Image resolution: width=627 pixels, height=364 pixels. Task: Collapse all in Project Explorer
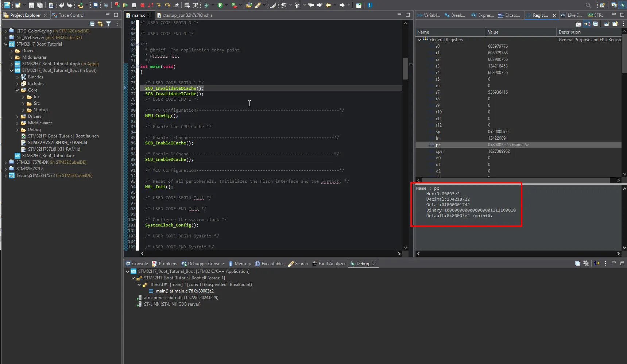[x=92, y=24]
